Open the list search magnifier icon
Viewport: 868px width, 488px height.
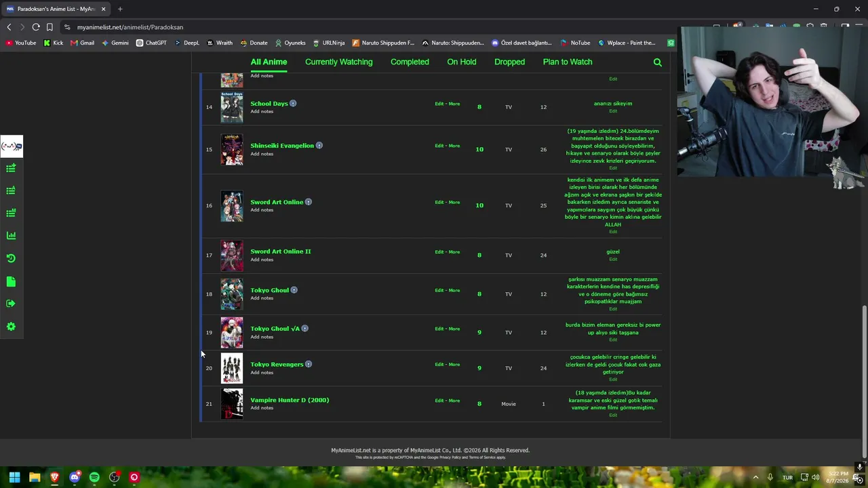point(657,62)
